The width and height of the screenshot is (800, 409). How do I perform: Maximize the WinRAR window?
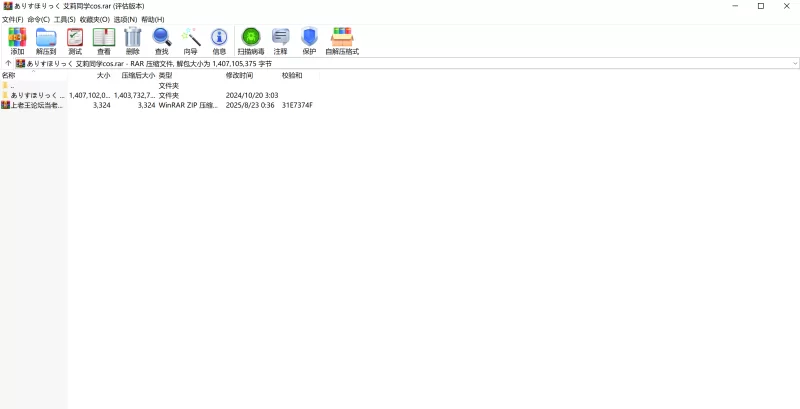pos(761,6)
